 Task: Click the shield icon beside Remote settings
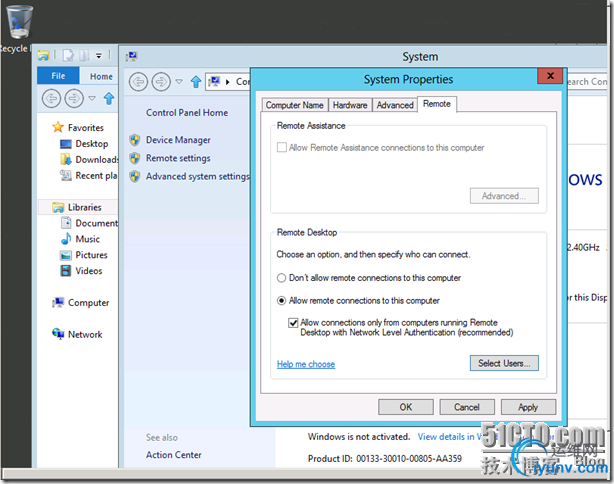pos(135,158)
